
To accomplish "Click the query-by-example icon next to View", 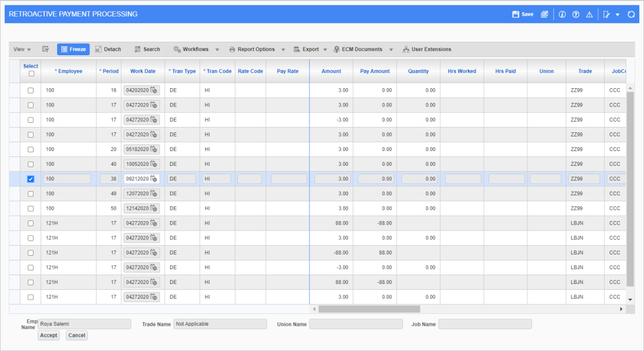I will pyautogui.click(x=45, y=49).
